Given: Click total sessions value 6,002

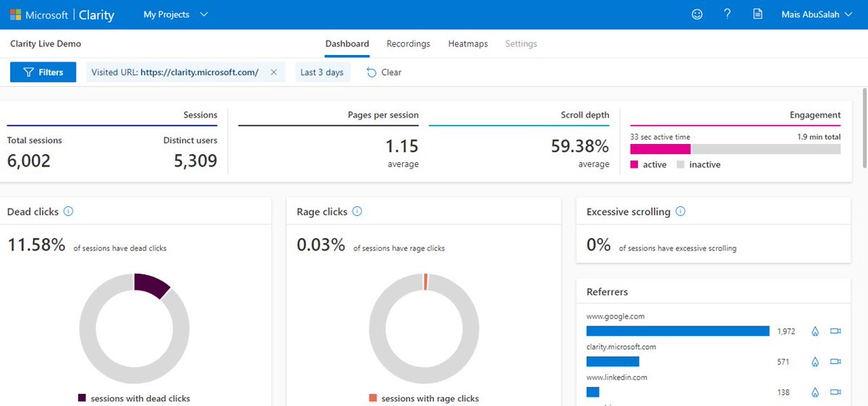Looking at the screenshot, I should click(x=29, y=161).
